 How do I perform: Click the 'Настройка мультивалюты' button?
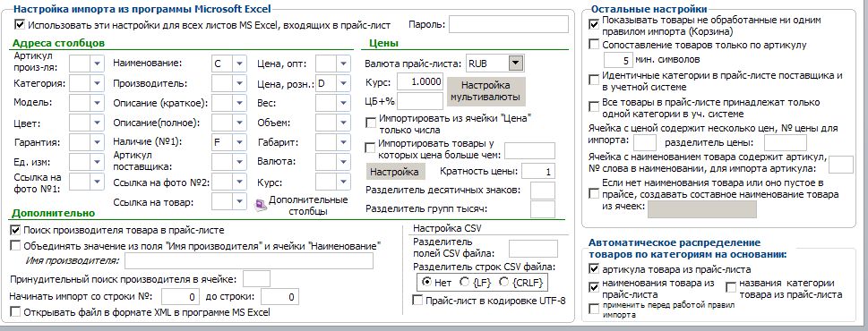486,92
